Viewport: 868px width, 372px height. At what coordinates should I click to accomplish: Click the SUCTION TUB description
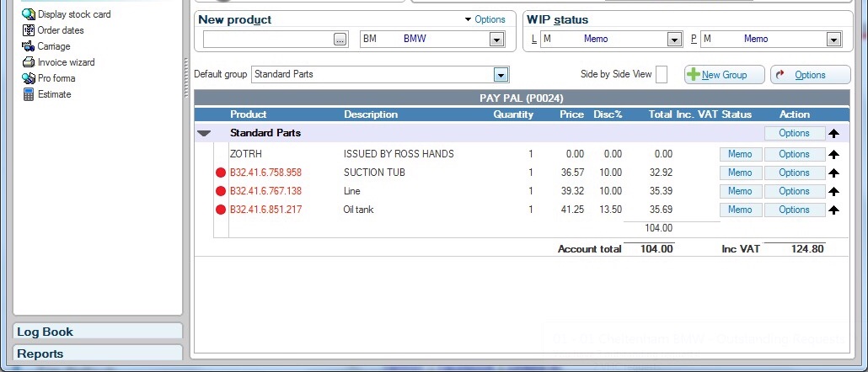tap(374, 173)
